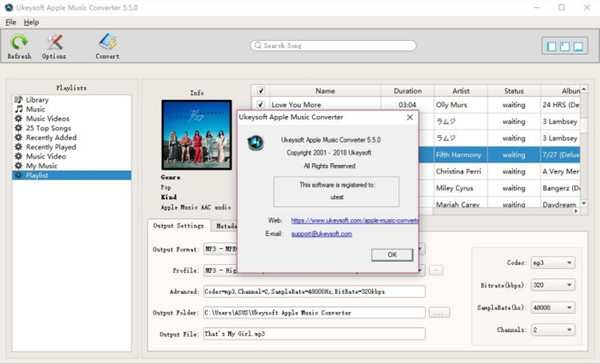600x364 pixels.
Task: Select the Fifth Harmony row
Action: [499, 155]
